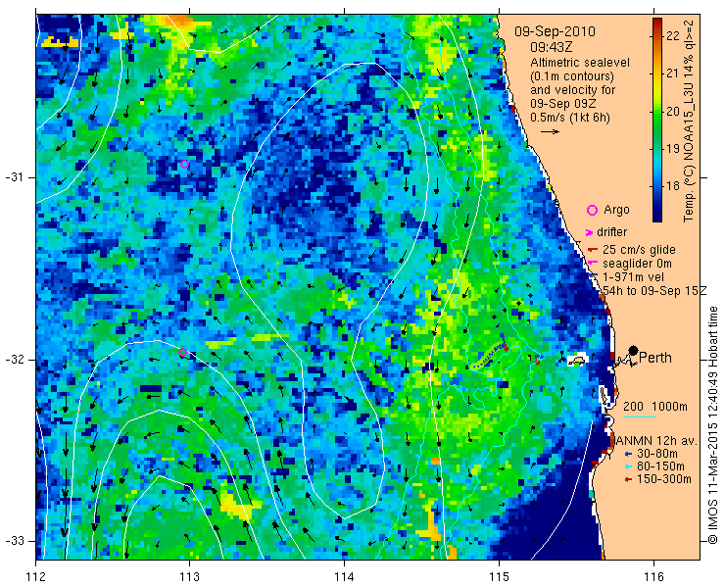The image size is (725, 588).
Task: Click the 'Altimetric sealevel' text
Action: (580, 63)
